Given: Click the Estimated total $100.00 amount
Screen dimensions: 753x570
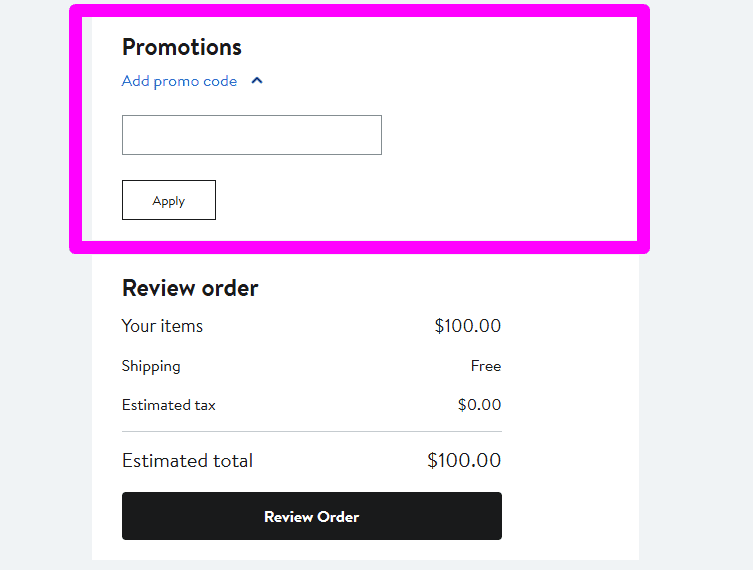Looking at the screenshot, I should (x=463, y=461).
